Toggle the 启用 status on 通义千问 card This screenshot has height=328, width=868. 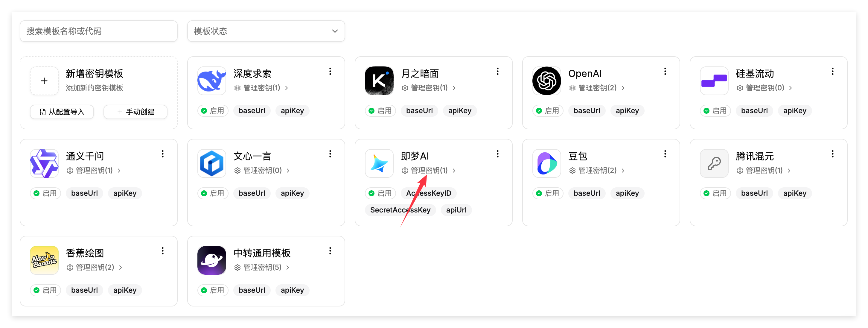coord(45,193)
